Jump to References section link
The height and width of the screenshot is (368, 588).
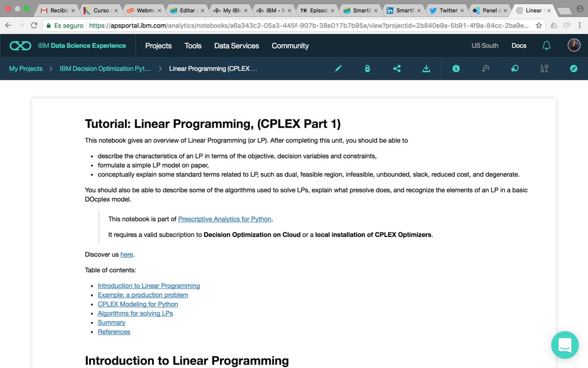pos(114,332)
